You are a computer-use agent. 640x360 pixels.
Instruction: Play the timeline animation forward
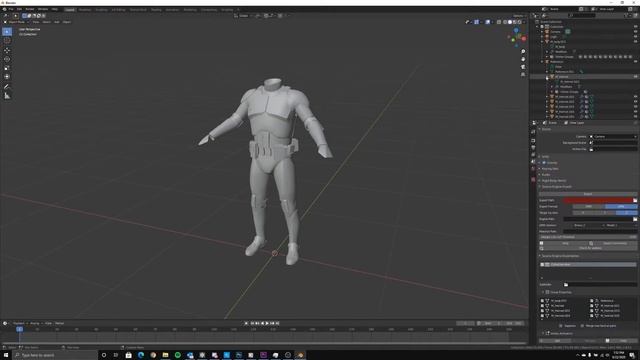(x=267, y=323)
